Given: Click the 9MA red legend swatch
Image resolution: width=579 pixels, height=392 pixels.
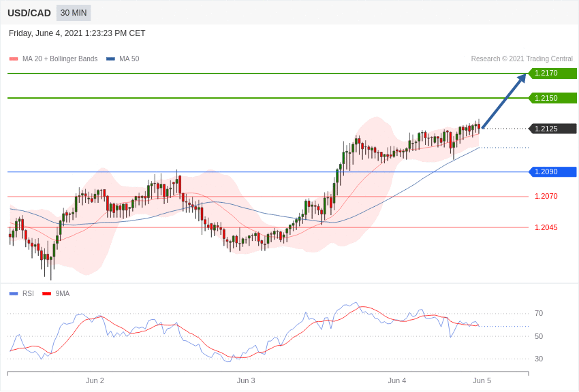Looking at the screenshot, I should click(x=46, y=293).
